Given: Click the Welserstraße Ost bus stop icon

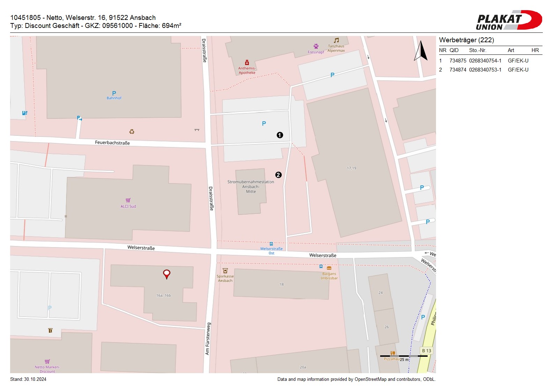Looking at the screenshot, I should (271, 244).
